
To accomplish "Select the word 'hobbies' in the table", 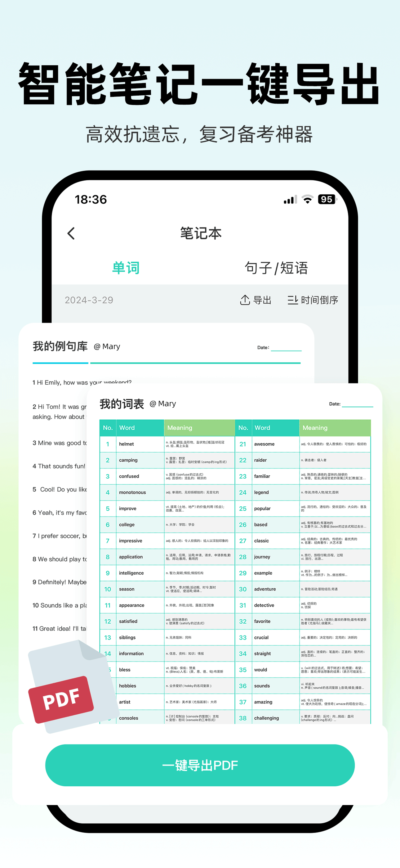I will (x=128, y=686).
